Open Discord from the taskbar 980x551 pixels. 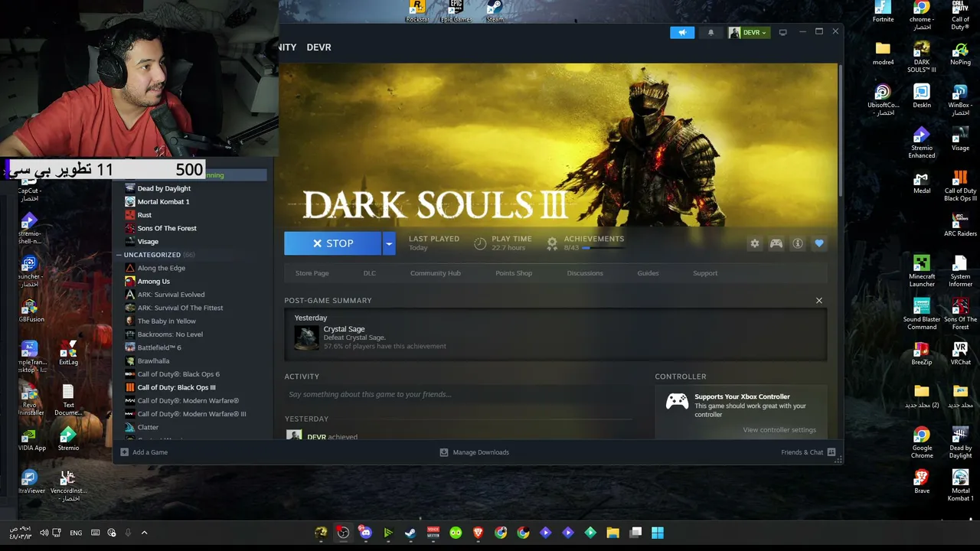pos(365,533)
